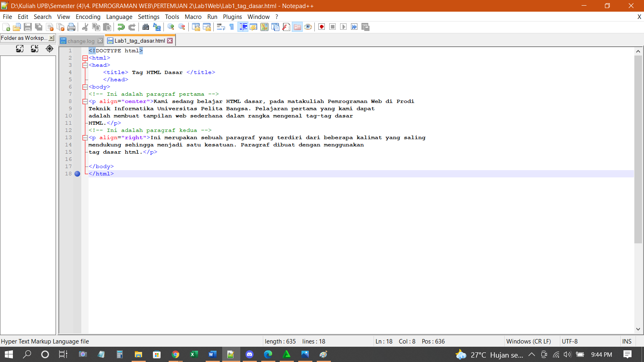
Task: Cut selection using scissors icon
Action: click(85, 27)
